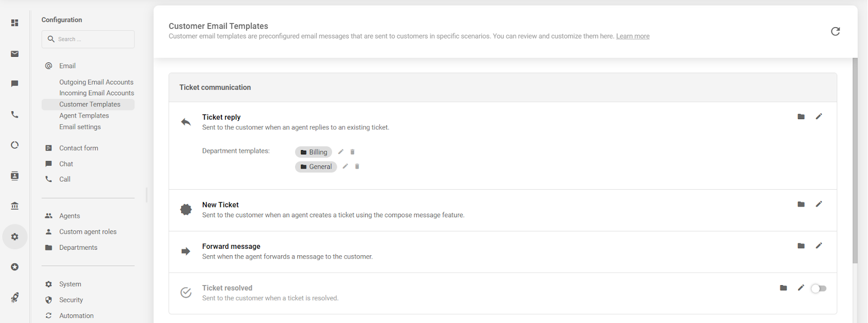868x323 pixels.
Task: Edit the Ticket reply template
Action: (x=819, y=117)
